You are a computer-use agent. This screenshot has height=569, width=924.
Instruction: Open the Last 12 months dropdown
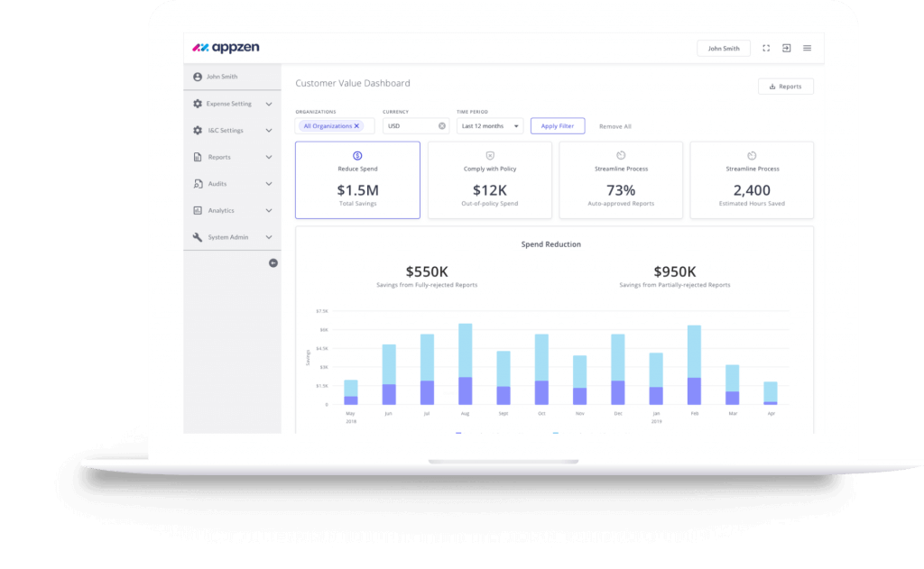pyautogui.click(x=489, y=125)
